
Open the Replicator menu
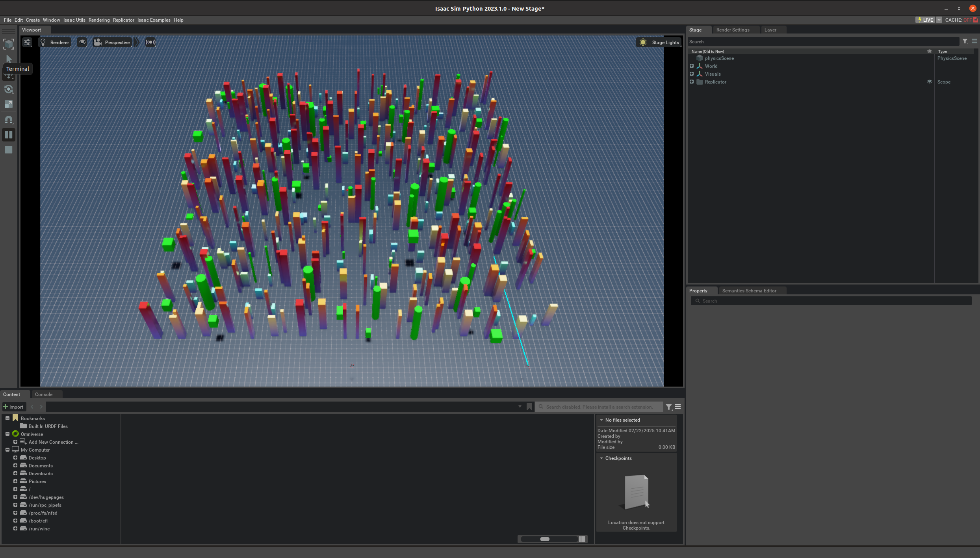point(123,20)
